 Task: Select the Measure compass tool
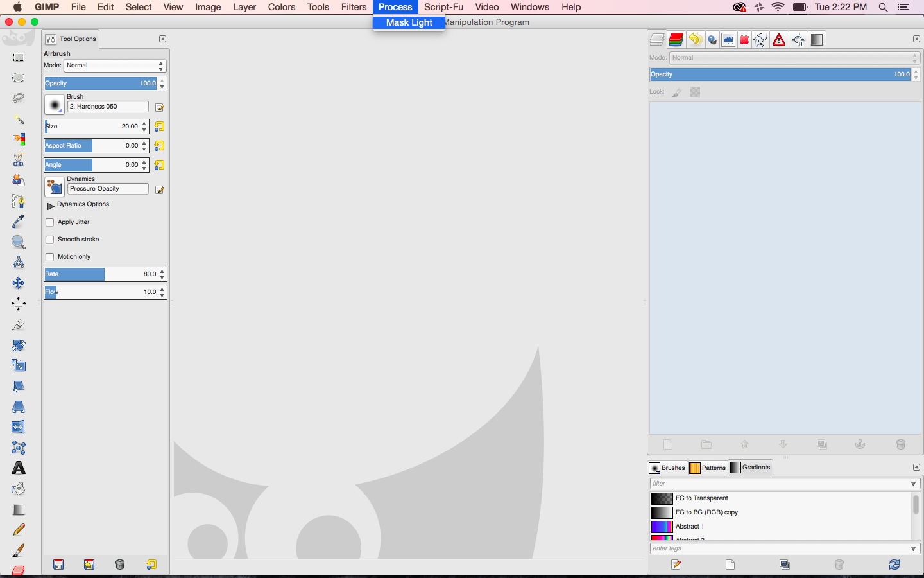pos(19,263)
